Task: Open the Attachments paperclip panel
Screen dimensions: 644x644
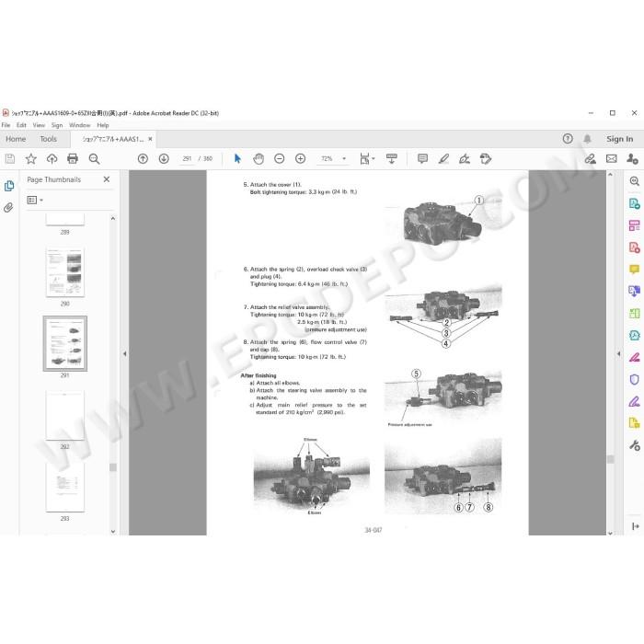Action: click(8, 207)
